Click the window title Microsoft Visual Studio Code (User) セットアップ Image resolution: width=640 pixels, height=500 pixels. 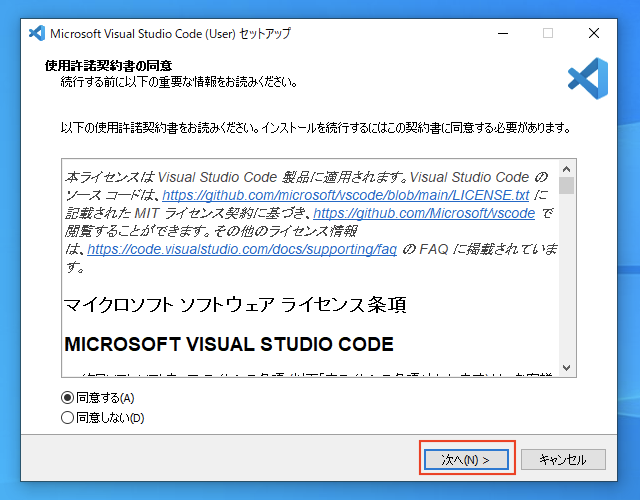pos(170,33)
